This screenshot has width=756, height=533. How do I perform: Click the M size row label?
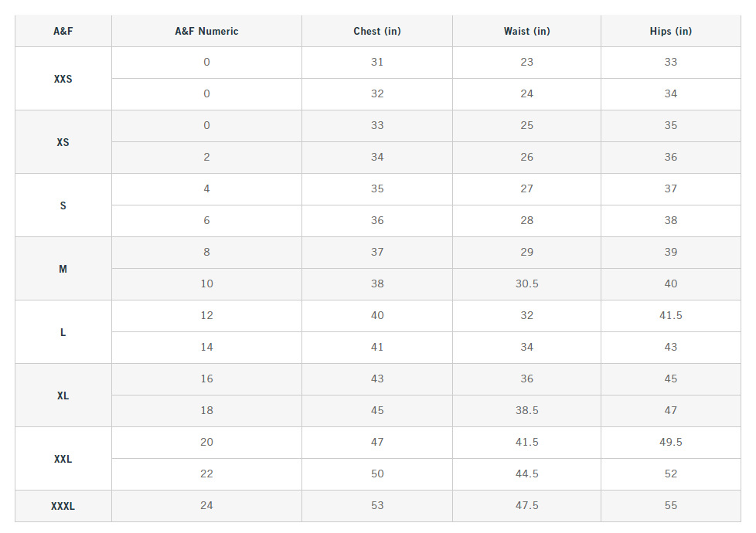point(63,269)
